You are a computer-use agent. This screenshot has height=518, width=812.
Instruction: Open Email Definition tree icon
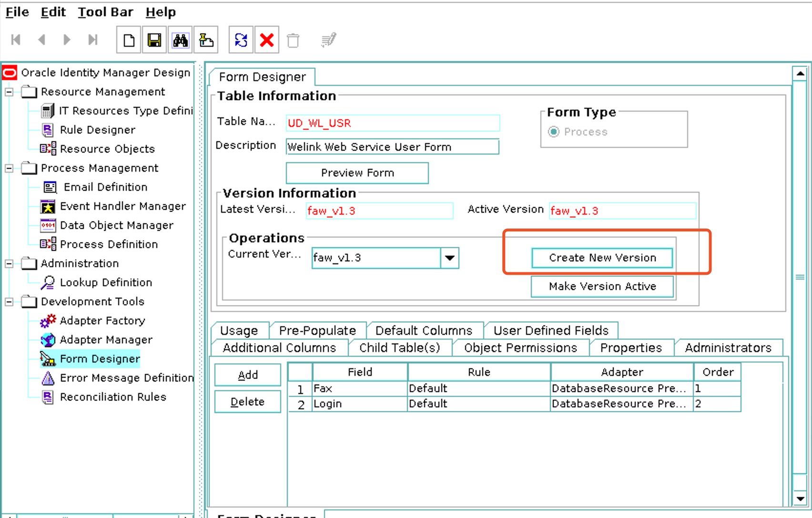pyautogui.click(x=50, y=187)
